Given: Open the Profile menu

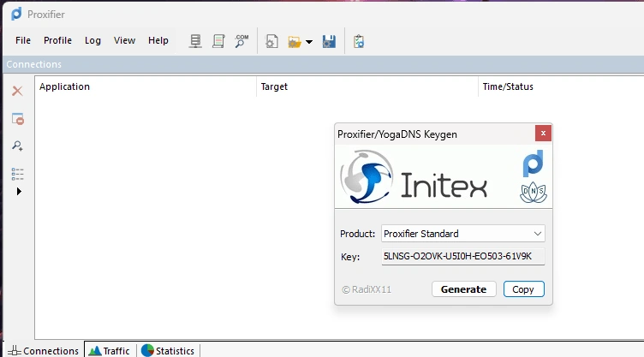Looking at the screenshot, I should (57, 40).
